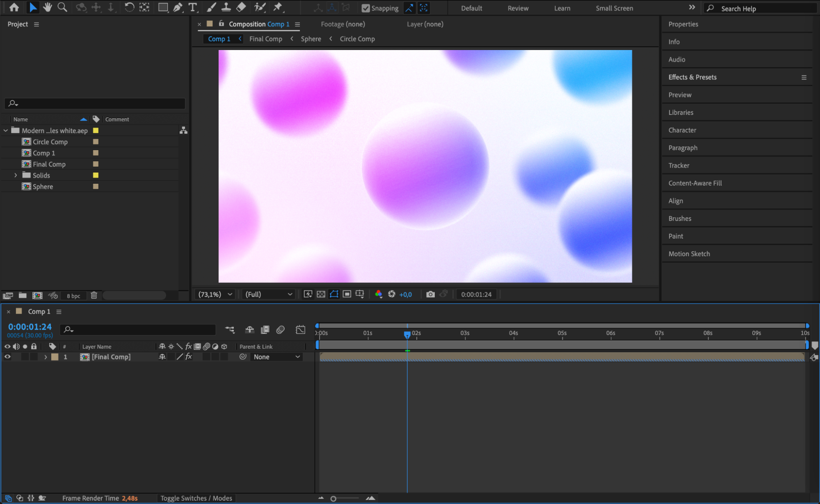The height and width of the screenshot is (504, 820).
Task: Click the trash delete icon in Project panel
Action: [94, 295]
